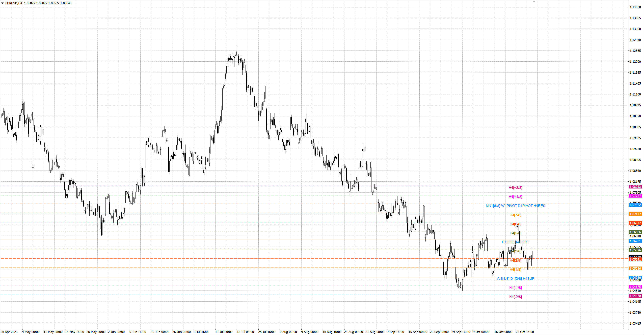Click the 11 Jul 00:00 time axis label

(224, 332)
